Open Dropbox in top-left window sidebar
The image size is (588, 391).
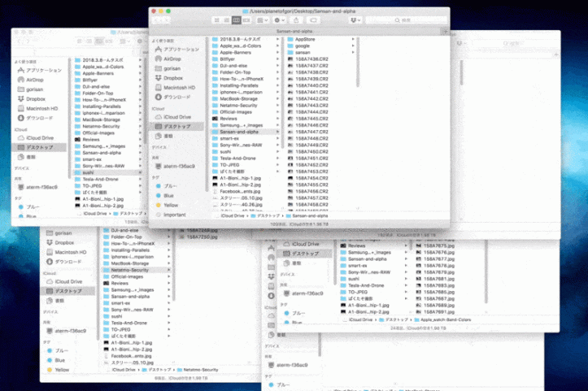pyautogui.click(x=32, y=99)
